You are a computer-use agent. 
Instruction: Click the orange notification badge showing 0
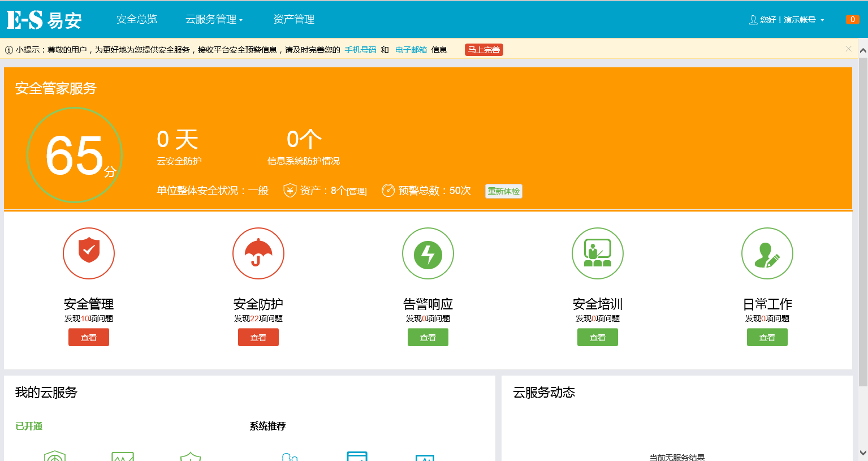pyautogui.click(x=852, y=19)
